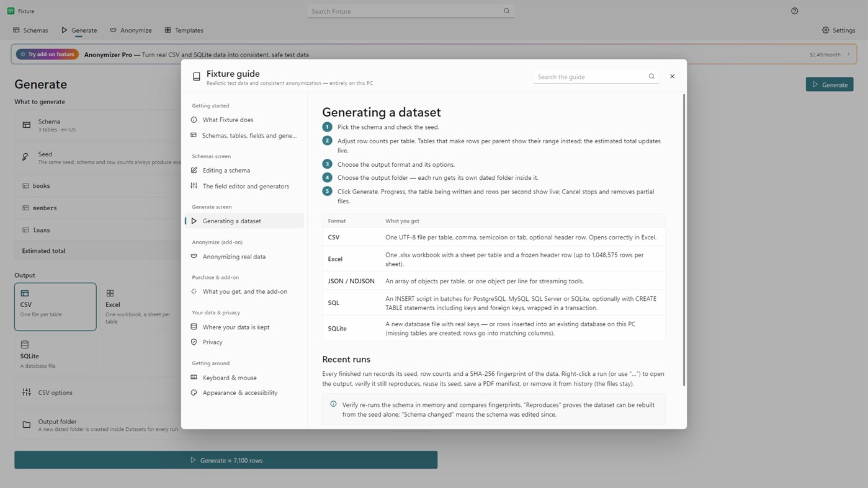Click the Fixture guide book icon
This screenshot has height=488, width=868.
coord(197,77)
